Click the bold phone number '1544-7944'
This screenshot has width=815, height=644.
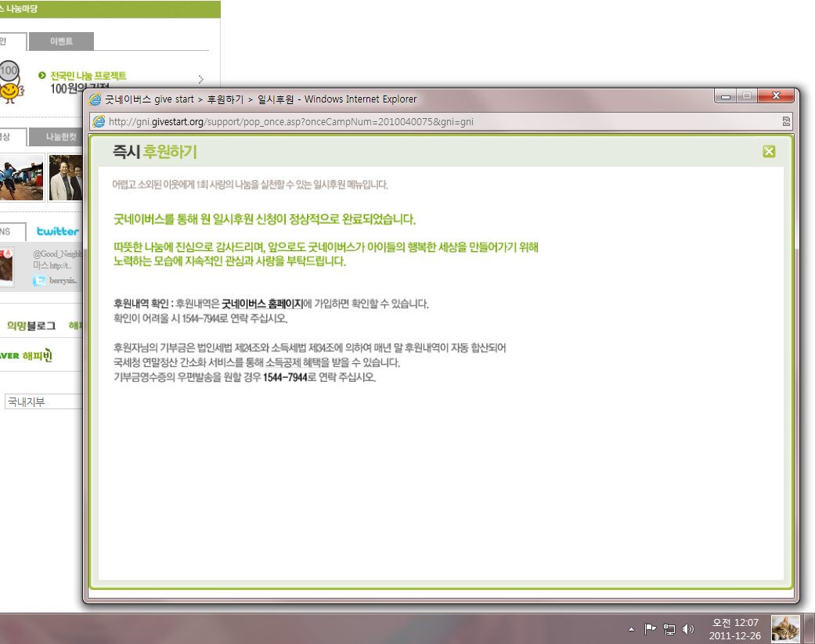point(285,378)
